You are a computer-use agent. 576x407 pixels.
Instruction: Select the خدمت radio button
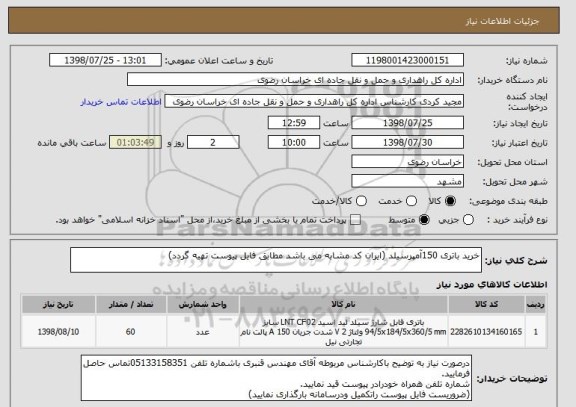411,201
